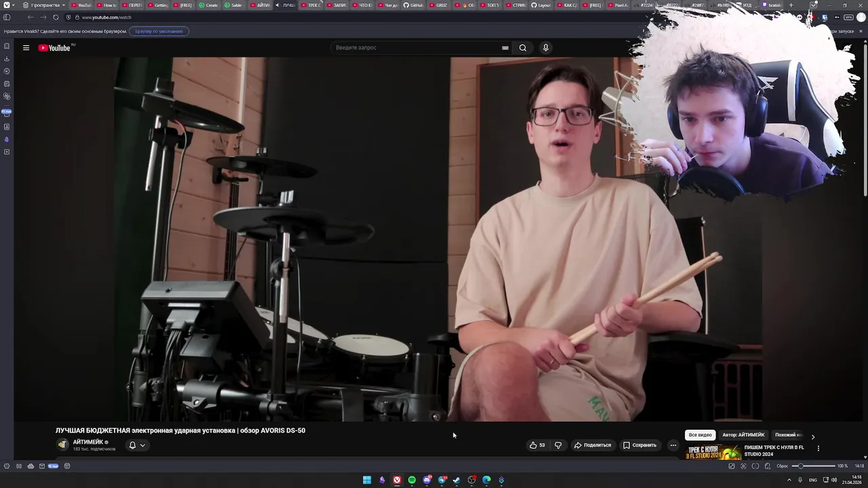Switch to the Getting tab

158,5
